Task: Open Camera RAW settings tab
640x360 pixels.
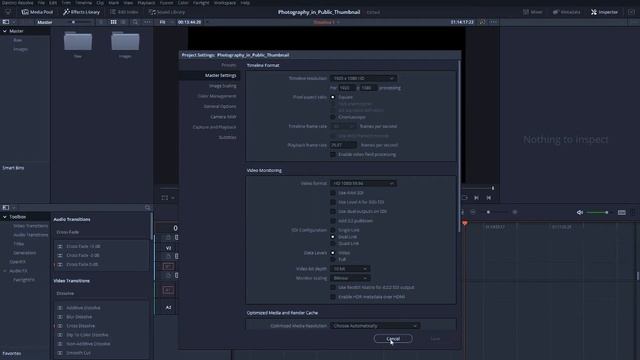Action: click(x=223, y=117)
